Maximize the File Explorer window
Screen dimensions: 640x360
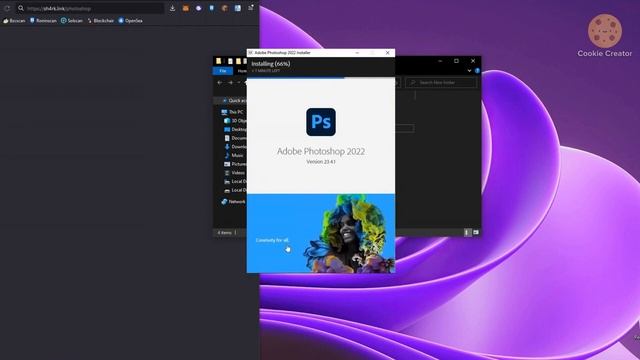[456, 61]
